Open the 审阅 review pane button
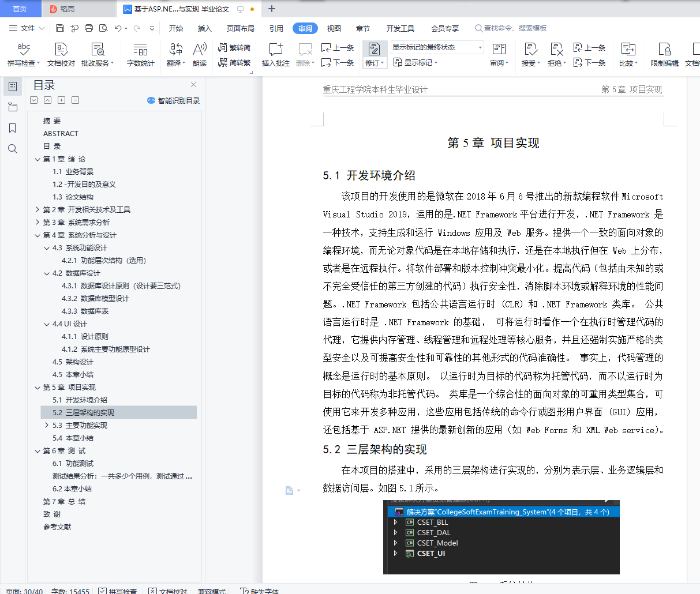This screenshot has height=594, width=700. 499,55
